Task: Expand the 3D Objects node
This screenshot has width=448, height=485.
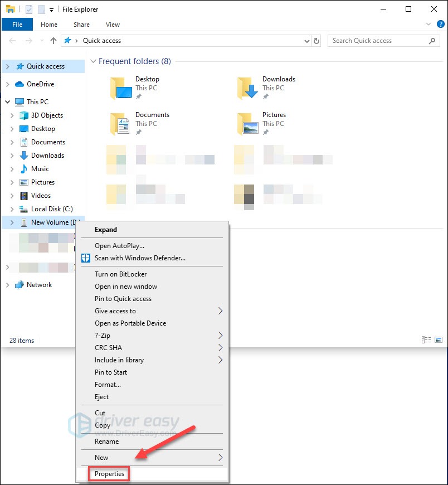Action: [12, 115]
